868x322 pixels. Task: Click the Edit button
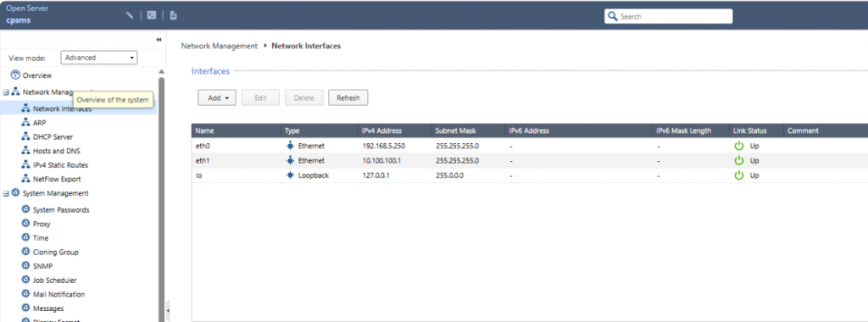tap(260, 98)
